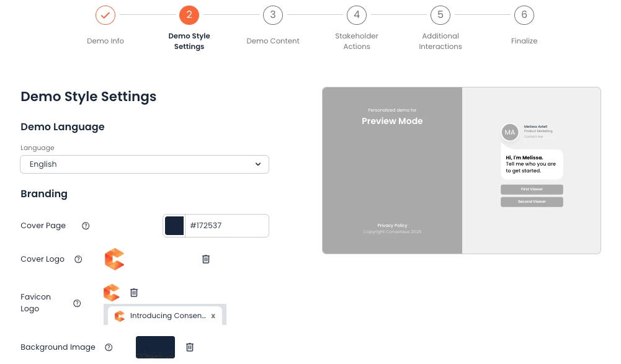The width and height of the screenshot is (621, 364).
Task: Show help for Background Image
Action: coord(109,347)
